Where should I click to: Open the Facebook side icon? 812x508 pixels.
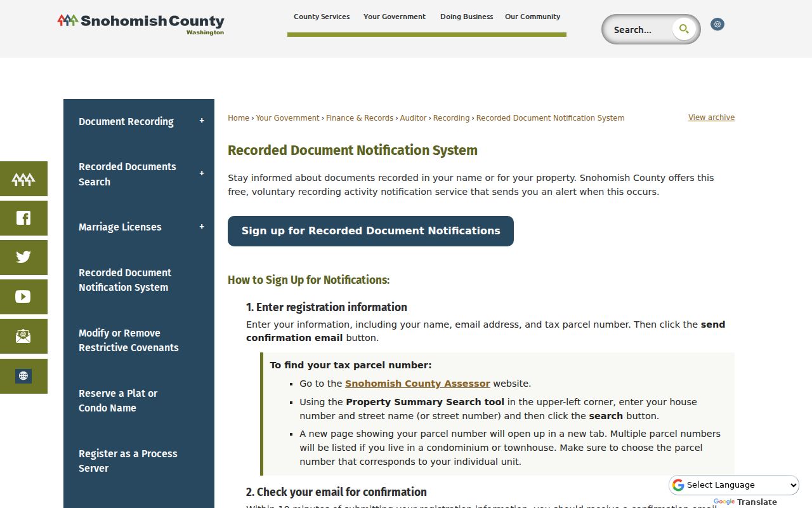tap(23, 218)
